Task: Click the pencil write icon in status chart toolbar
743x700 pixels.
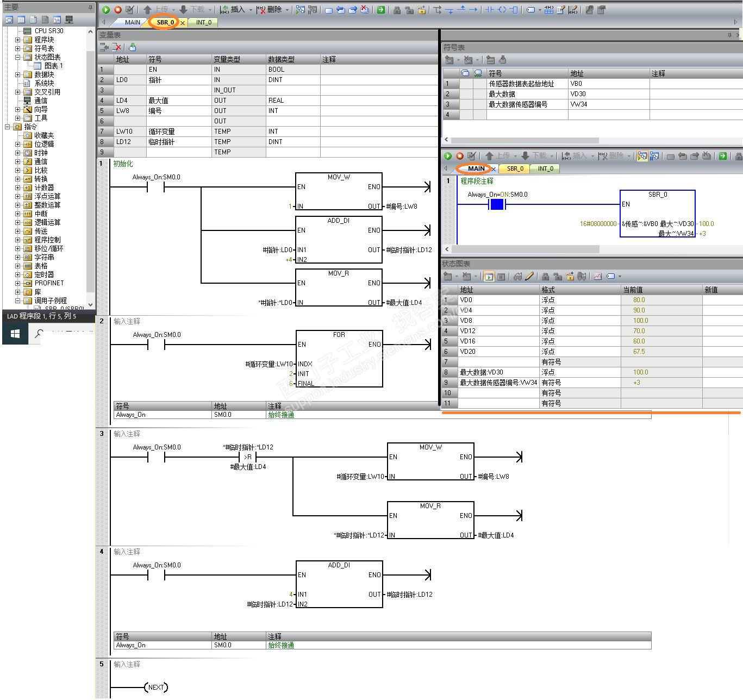Action: pyautogui.click(x=529, y=277)
